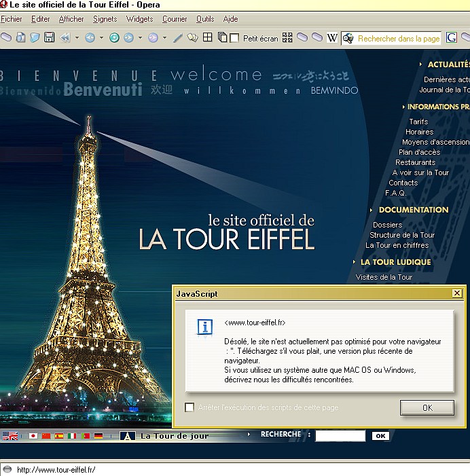Open the Tarifs link

click(x=418, y=122)
